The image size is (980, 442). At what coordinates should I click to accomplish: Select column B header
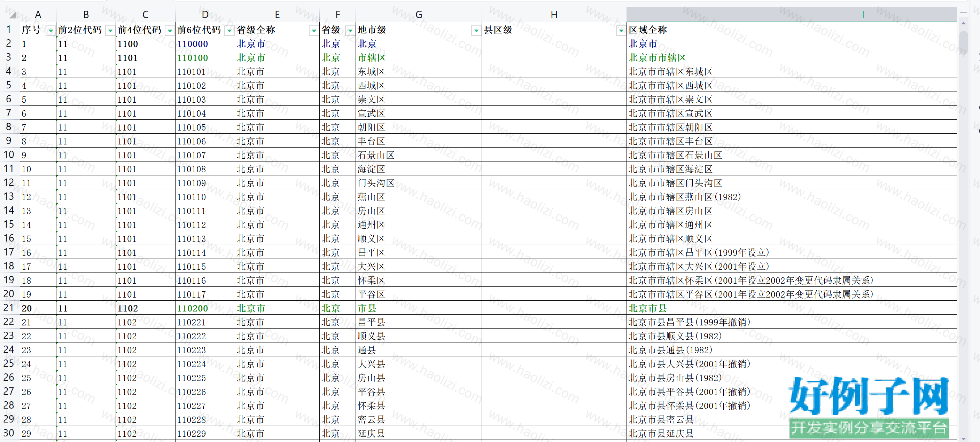(x=86, y=14)
